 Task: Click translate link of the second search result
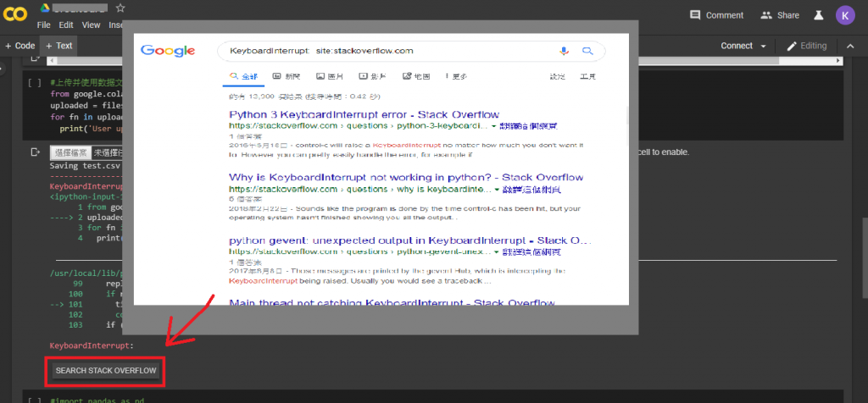531,189
